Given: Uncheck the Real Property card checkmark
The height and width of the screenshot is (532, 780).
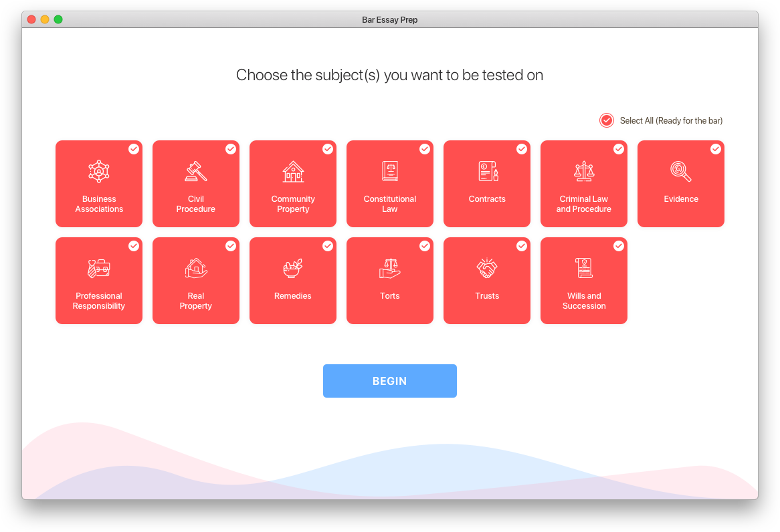Looking at the screenshot, I should [231, 246].
